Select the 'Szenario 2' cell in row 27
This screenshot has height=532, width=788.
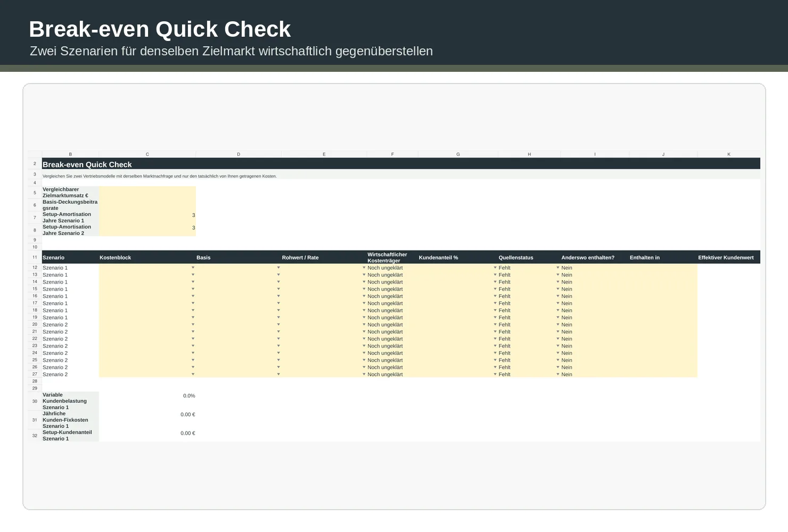(x=70, y=375)
